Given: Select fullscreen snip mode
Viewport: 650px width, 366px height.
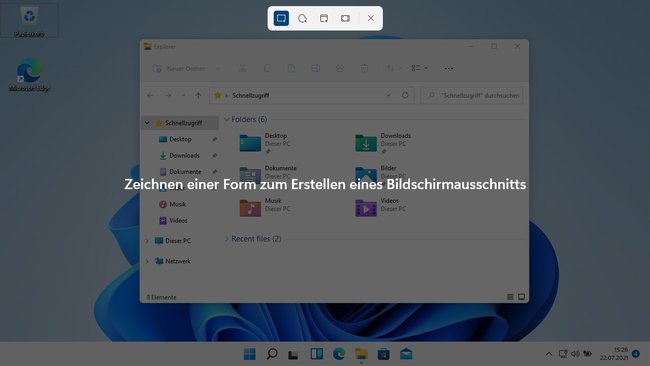Looking at the screenshot, I should 345,18.
